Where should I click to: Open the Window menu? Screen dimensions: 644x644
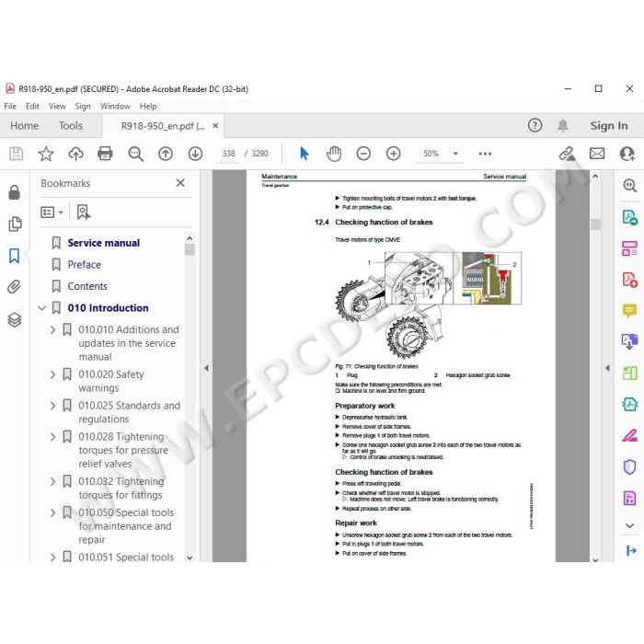[x=115, y=107]
